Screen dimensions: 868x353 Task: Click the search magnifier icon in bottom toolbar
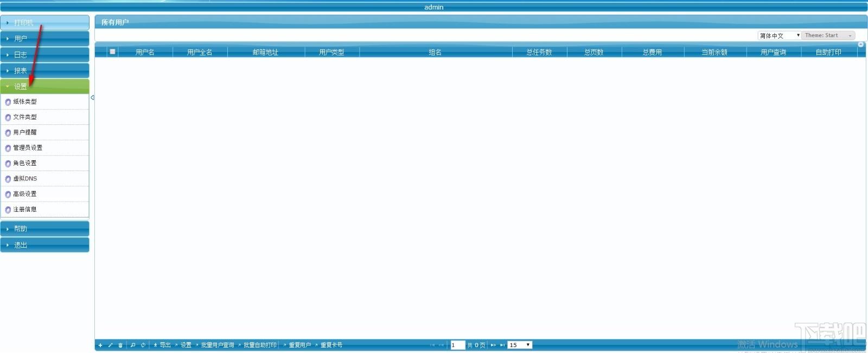pos(133,345)
